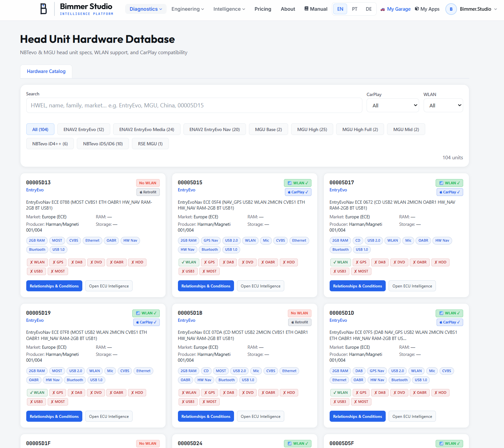Go to the Pricing page

[x=263, y=9]
